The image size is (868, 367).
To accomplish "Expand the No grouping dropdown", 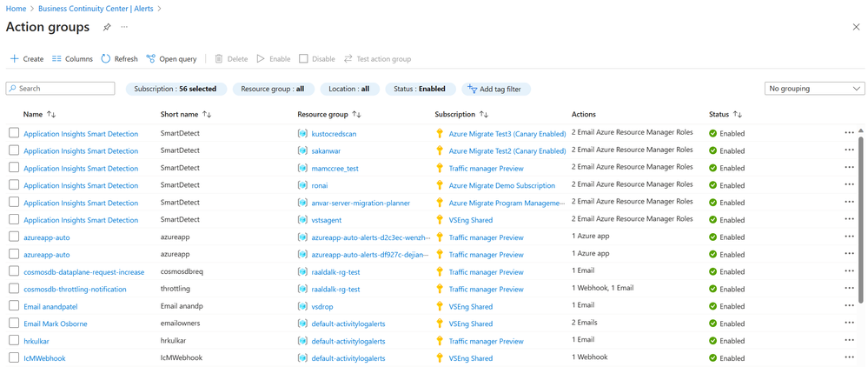I will pyautogui.click(x=814, y=89).
